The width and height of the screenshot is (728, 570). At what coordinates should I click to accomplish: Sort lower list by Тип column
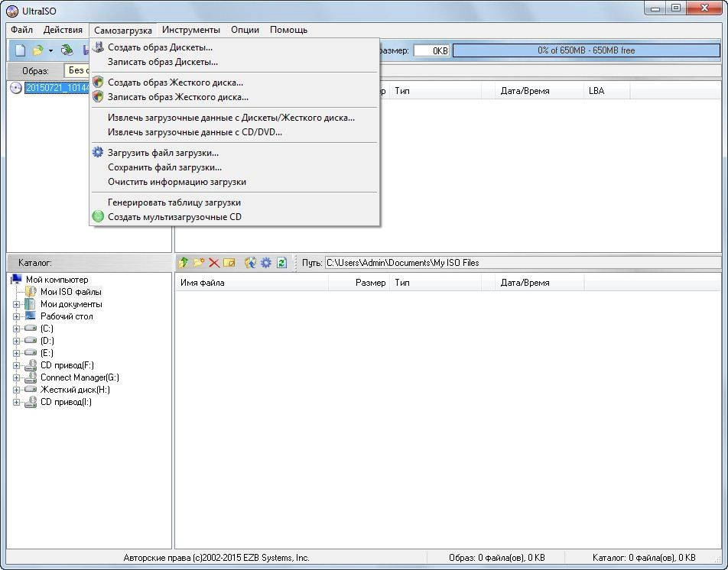(x=436, y=283)
